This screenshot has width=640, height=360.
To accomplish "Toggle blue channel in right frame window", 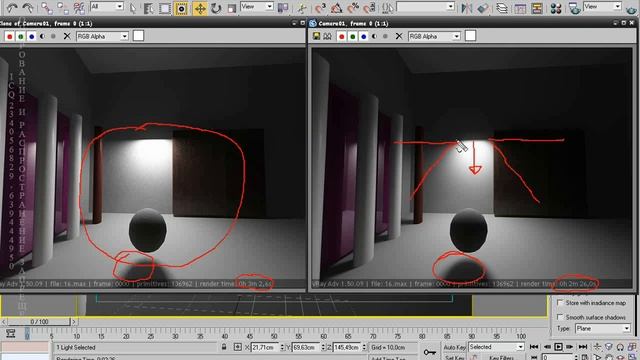I will tap(364, 36).
